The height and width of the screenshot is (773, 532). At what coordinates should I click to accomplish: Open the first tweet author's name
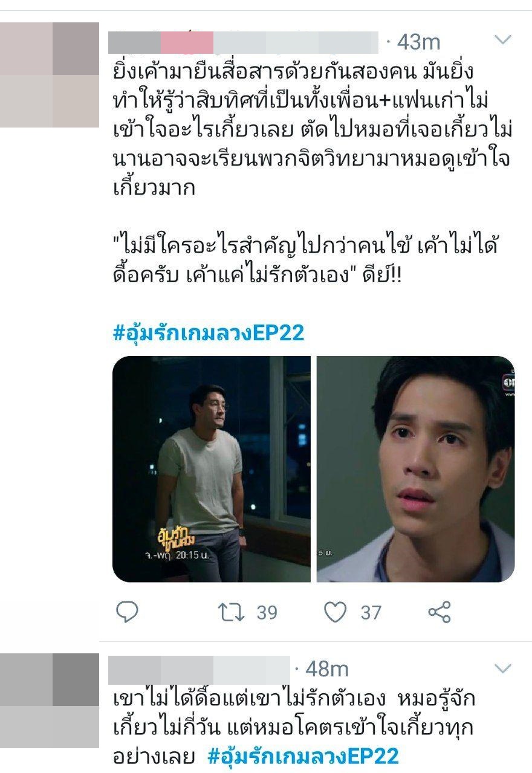(x=243, y=42)
